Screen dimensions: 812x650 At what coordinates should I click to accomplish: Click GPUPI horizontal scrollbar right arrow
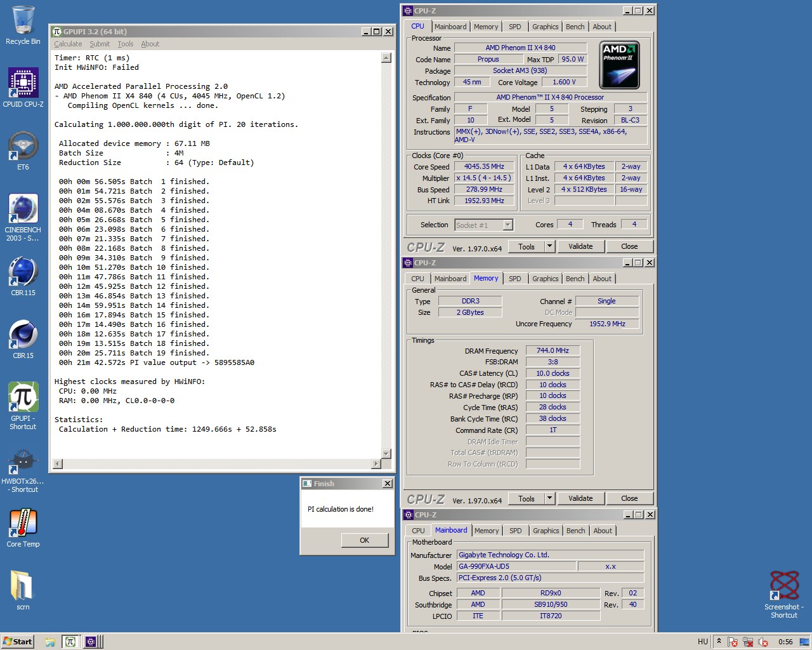click(376, 464)
